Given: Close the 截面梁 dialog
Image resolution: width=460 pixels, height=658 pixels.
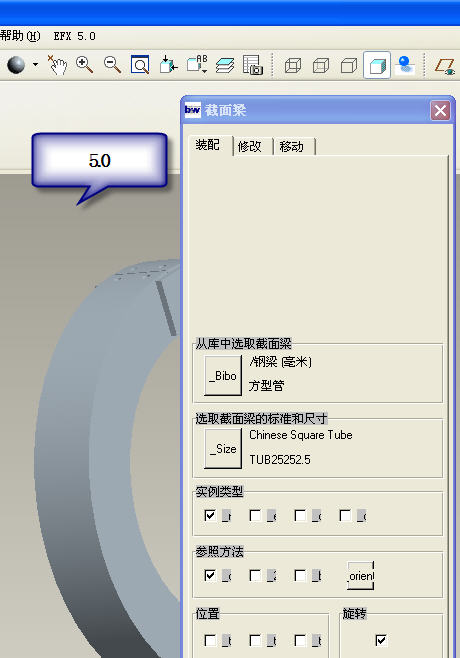Looking at the screenshot, I should [x=440, y=111].
